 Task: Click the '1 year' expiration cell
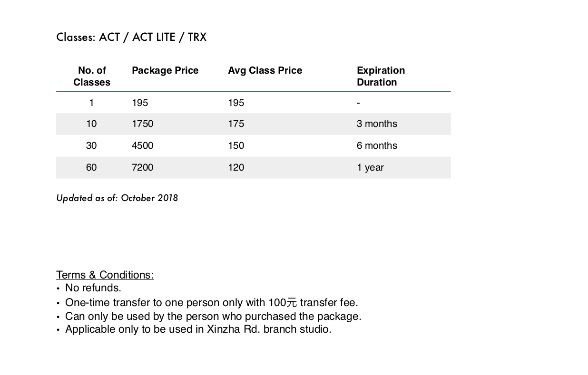click(x=370, y=168)
